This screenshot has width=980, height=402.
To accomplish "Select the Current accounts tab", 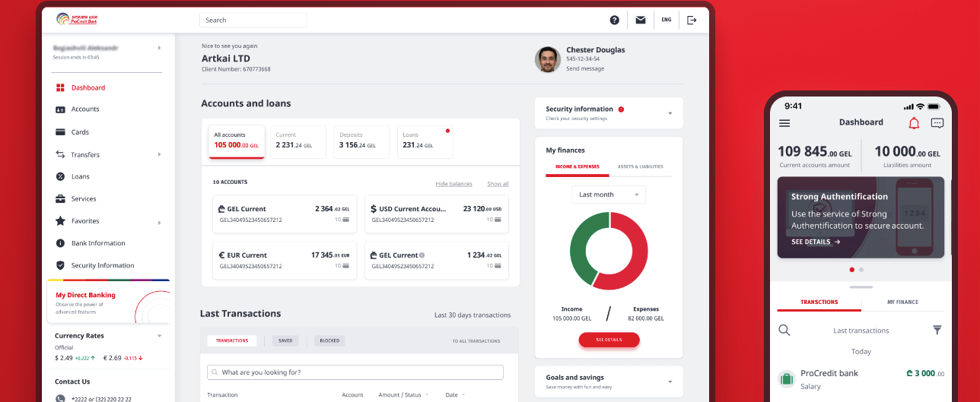I will [x=298, y=141].
